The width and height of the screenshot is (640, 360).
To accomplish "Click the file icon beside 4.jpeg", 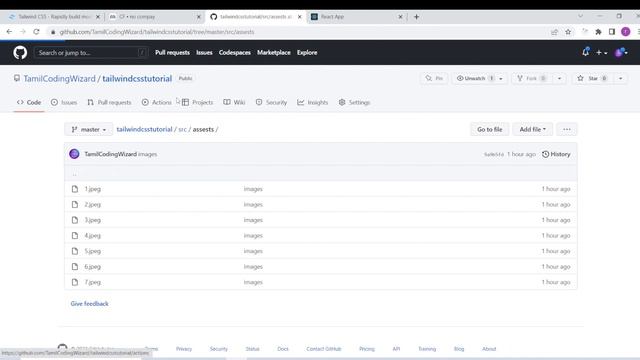I will tap(75, 236).
